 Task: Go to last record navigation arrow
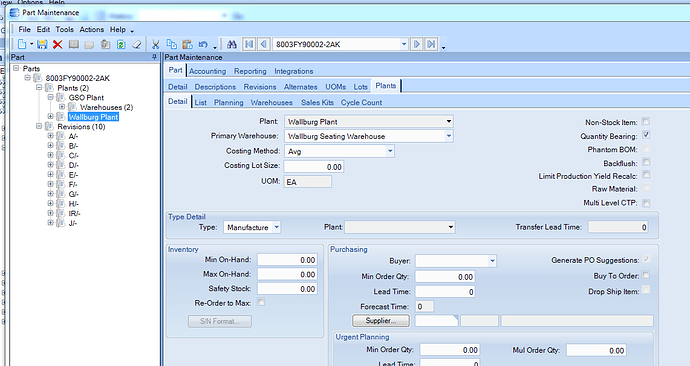pos(431,44)
